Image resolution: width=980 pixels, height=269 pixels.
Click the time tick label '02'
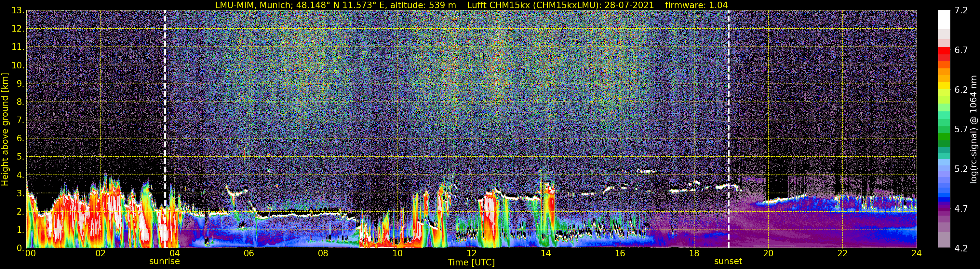101,253
